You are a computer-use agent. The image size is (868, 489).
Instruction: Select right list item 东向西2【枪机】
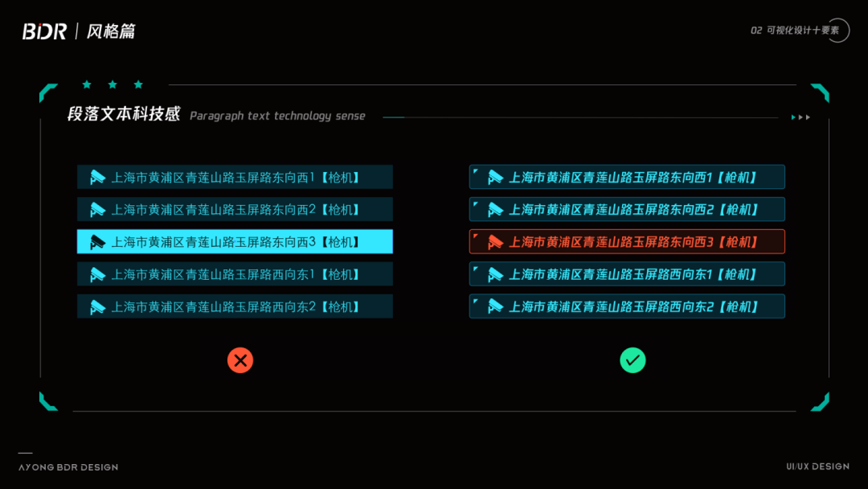point(627,209)
